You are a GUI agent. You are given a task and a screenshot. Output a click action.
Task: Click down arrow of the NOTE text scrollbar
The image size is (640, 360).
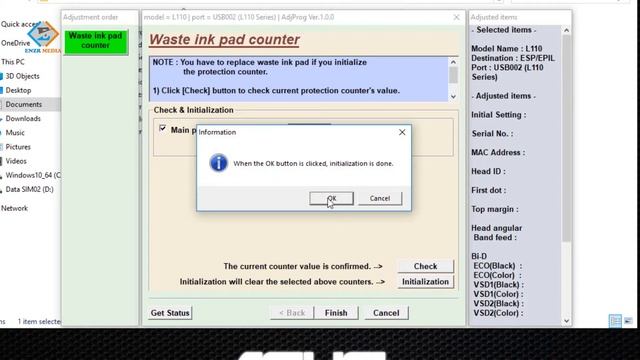tap(453, 97)
